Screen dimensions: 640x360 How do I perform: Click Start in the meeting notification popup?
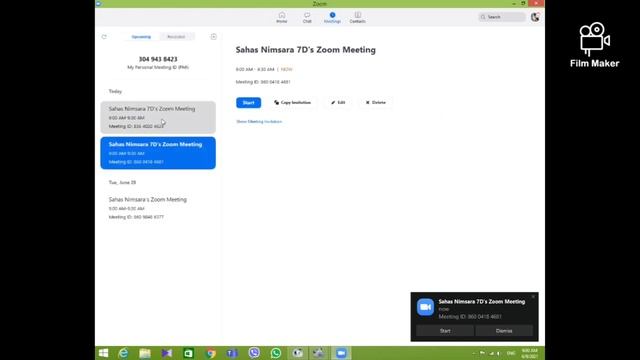pyautogui.click(x=445, y=331)
